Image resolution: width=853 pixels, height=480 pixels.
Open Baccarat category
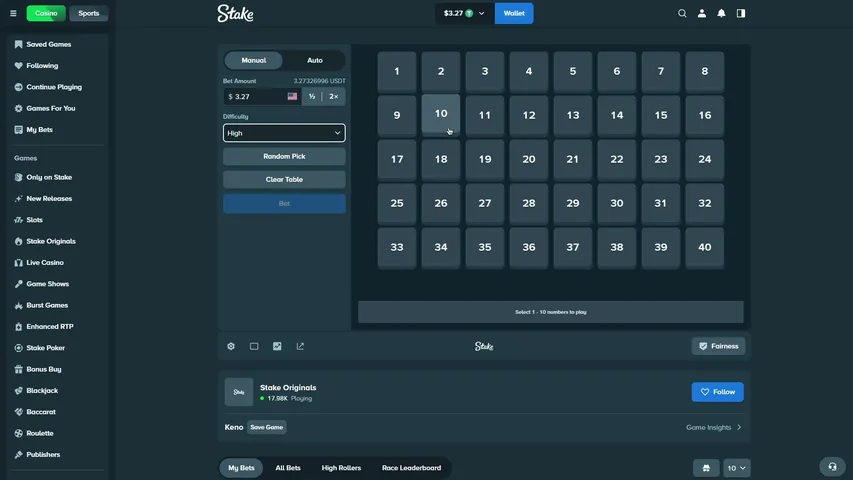coord(41,412)
